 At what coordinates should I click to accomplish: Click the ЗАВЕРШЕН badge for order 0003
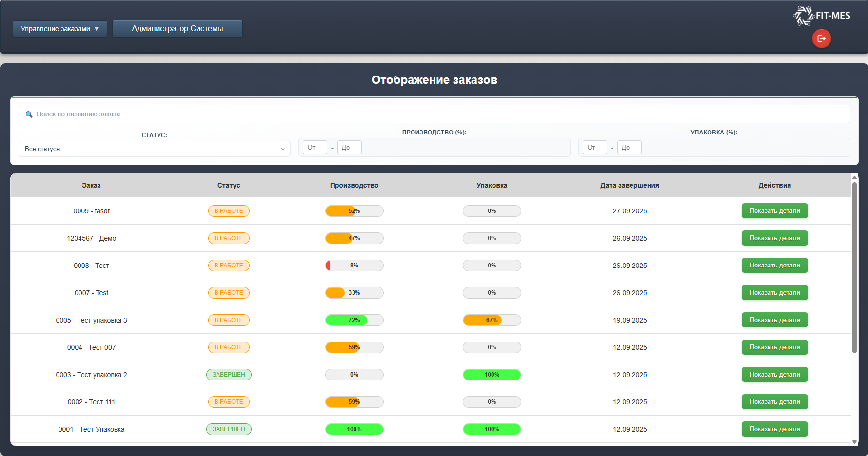point(229,375)
